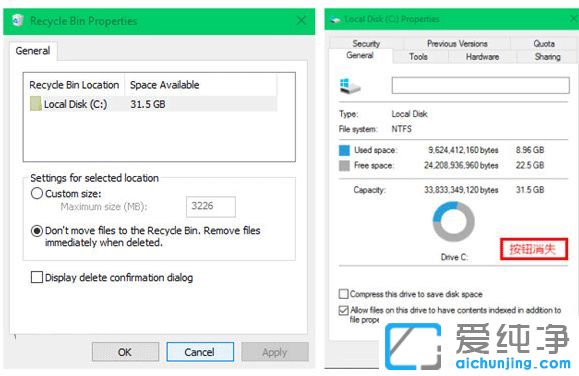Click the Apply button
Viewport: 579px width, 376px height.
point(275,352)
